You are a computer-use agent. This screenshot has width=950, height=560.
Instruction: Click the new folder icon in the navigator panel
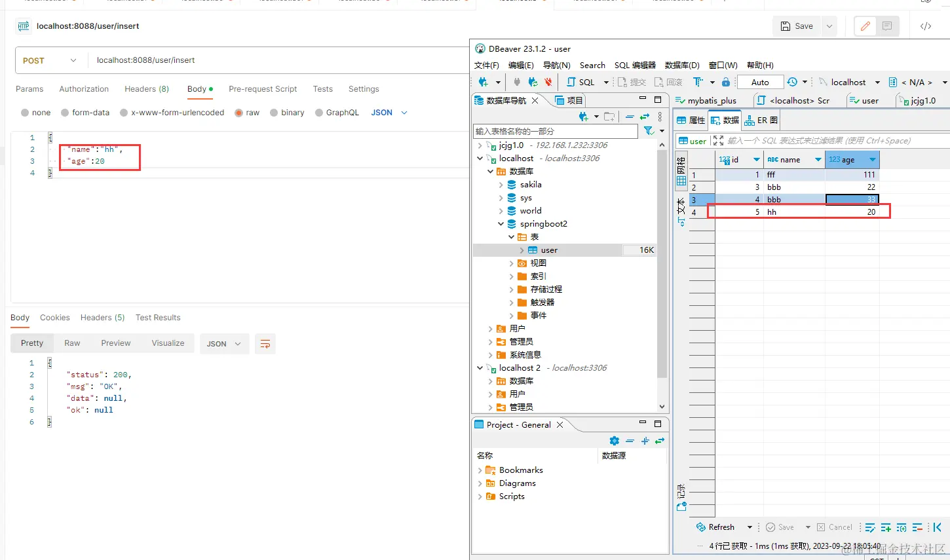609,117
